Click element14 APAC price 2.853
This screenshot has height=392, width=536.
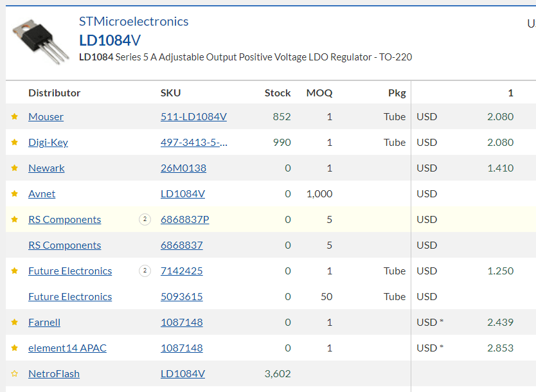501,348
